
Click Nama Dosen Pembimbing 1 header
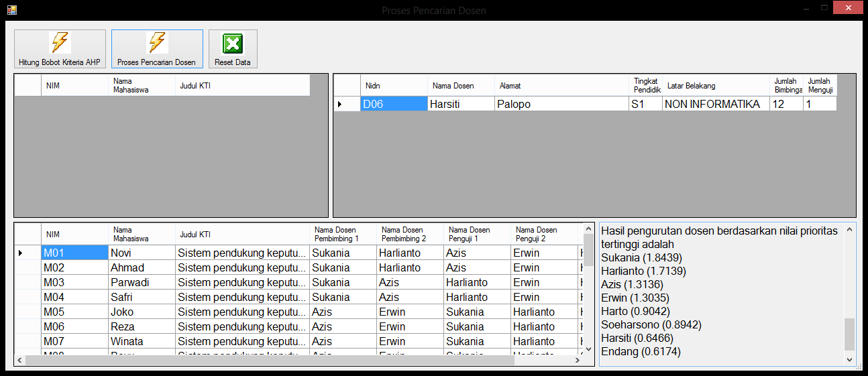pos(342,234)
